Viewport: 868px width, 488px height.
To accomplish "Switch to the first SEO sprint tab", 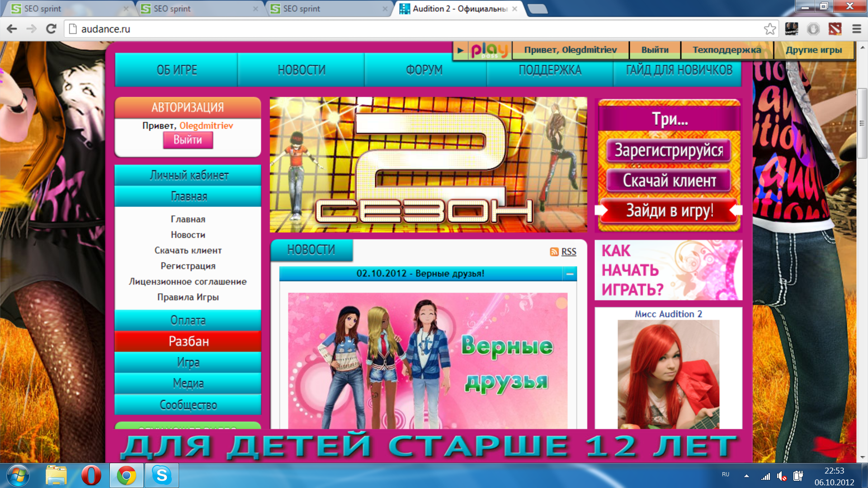I will click(x=68, y=9).
